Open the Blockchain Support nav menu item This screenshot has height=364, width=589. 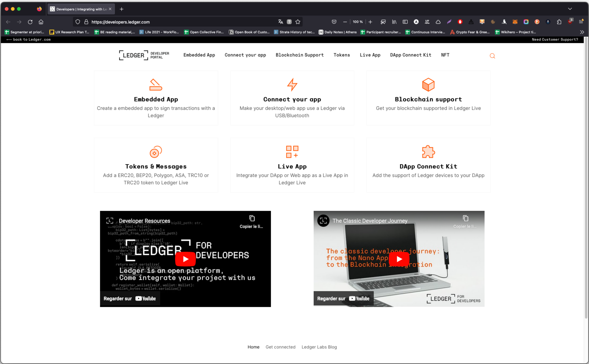point(299,55)
